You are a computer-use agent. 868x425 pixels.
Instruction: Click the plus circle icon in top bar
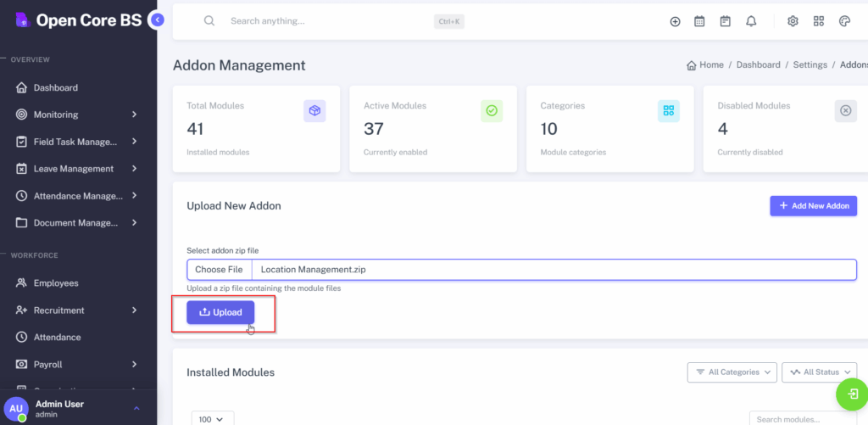point(675,21)
